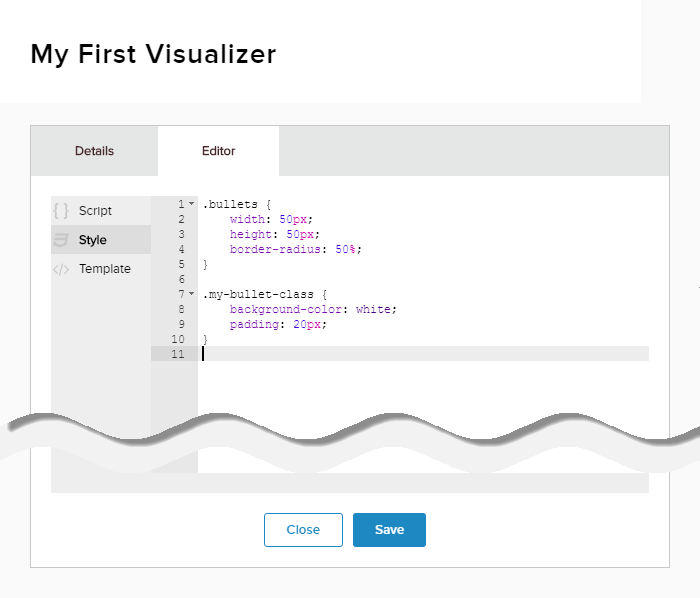Click the border-radius: 50% code line
This screenshot has width=700, height=598.
[294, 249]
